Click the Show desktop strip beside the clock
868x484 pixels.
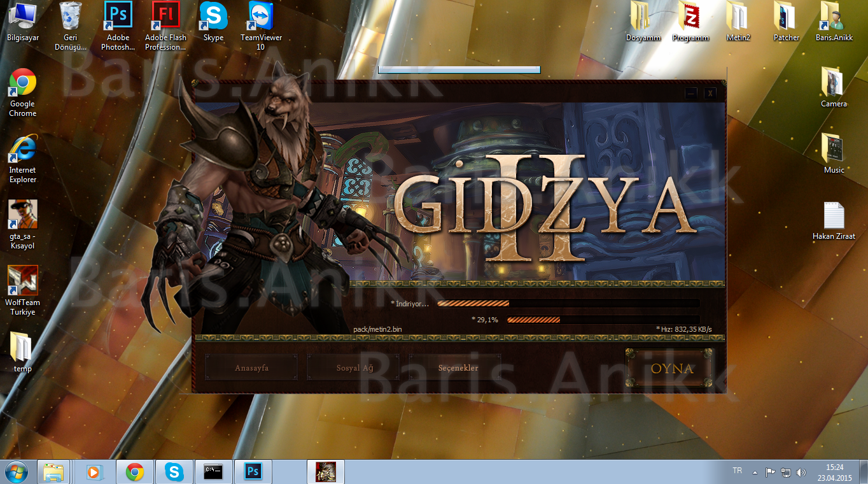tap(863, 472)
